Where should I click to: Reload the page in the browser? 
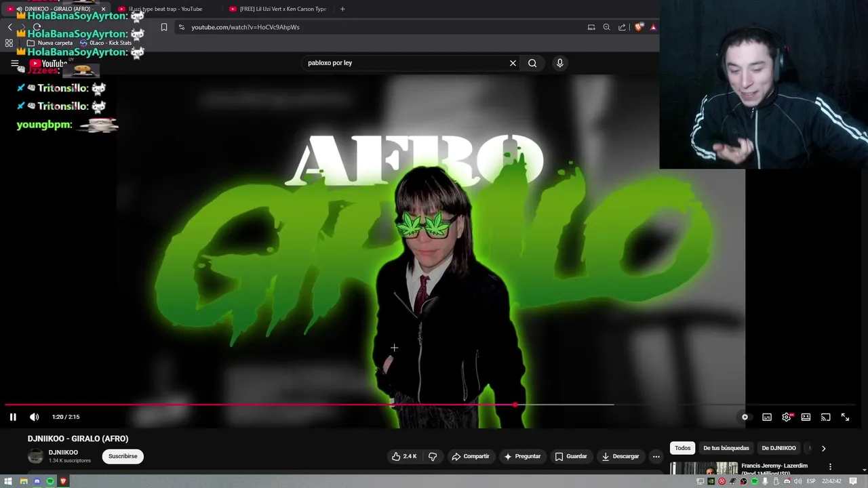37,27
